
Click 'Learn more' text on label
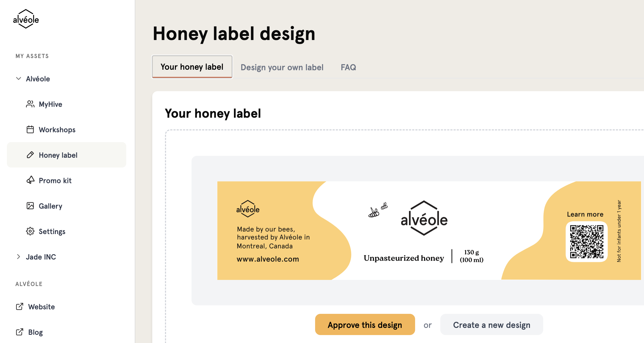585,214
